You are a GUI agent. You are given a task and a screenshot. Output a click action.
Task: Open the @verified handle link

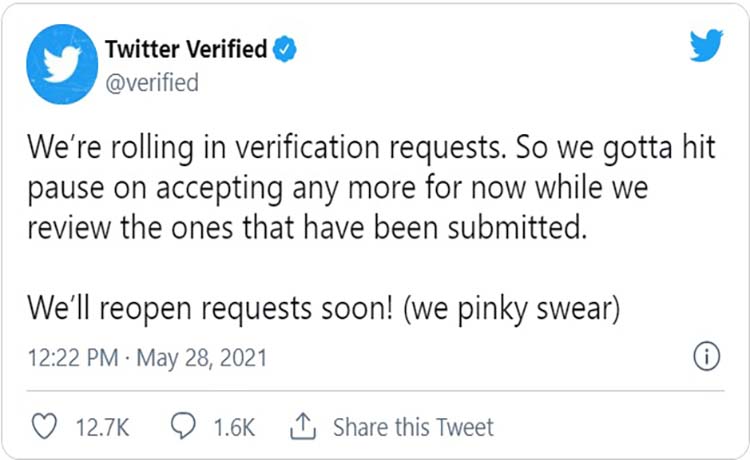pyautogui.click(x=152, y=82)
